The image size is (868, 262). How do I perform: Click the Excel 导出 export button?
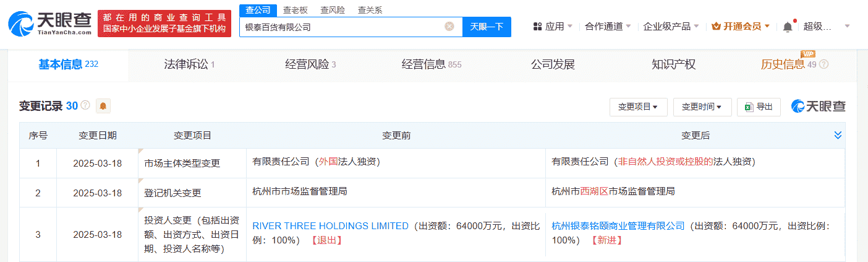(x=759, y=107)
